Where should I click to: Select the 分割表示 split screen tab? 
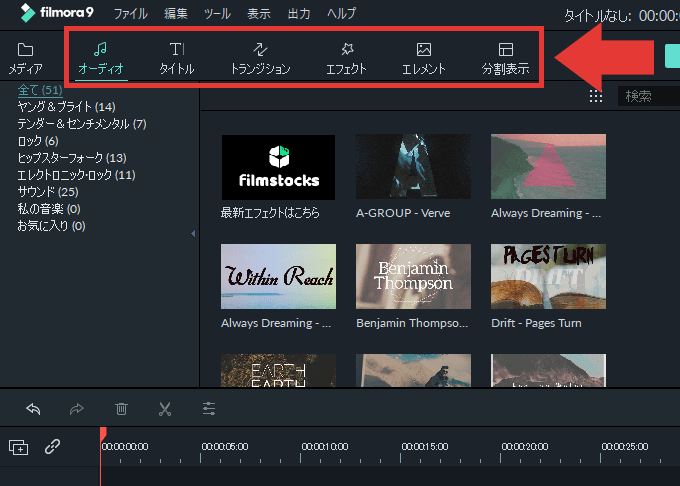pos(505,59)
